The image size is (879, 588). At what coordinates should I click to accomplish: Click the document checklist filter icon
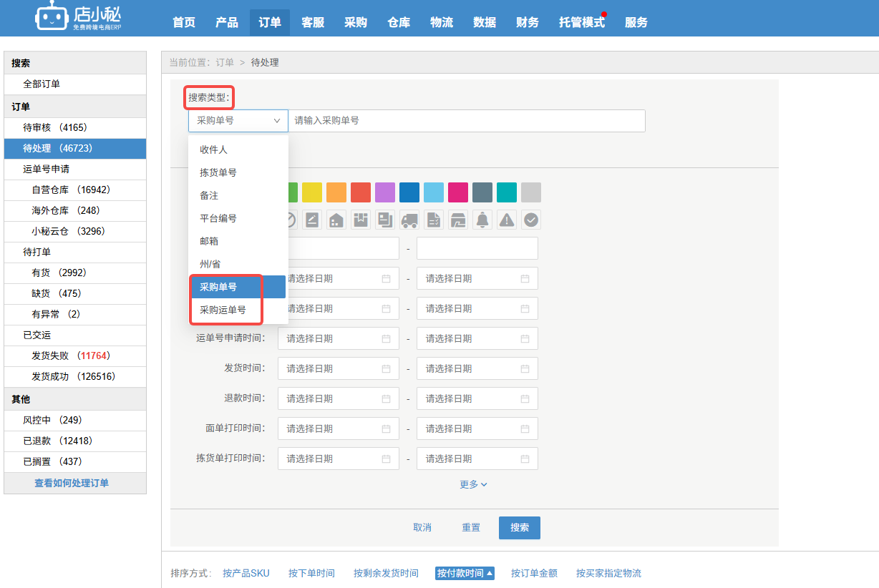[x=434, y=220]
